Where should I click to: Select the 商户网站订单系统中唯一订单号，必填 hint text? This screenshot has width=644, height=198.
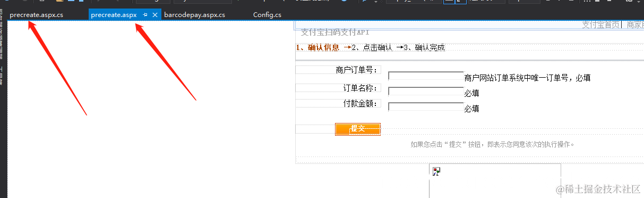tap(527, 78)
